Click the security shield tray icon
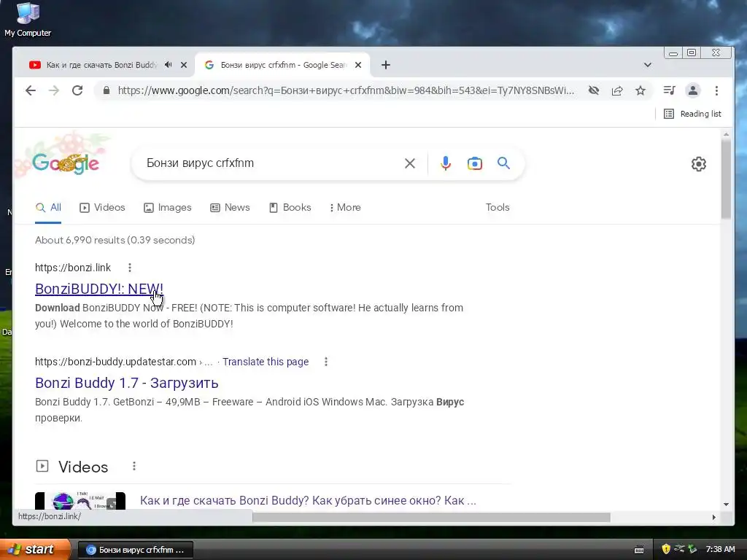 666,549
